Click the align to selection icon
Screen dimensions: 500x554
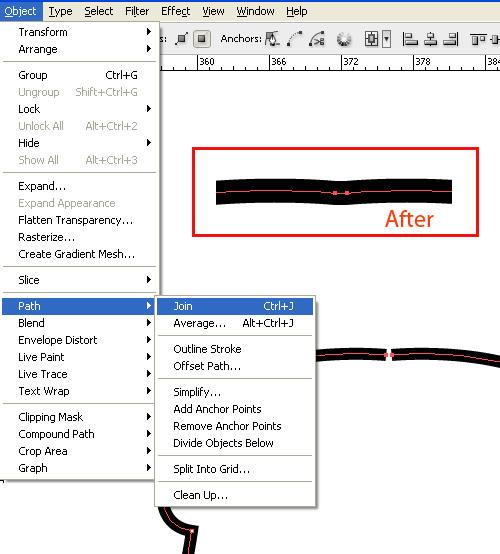371,39
